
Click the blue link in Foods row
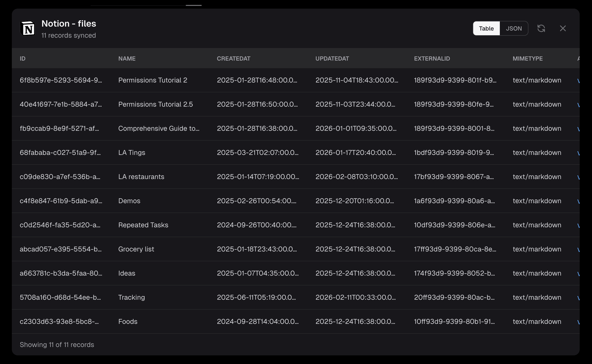pos(578,322)
